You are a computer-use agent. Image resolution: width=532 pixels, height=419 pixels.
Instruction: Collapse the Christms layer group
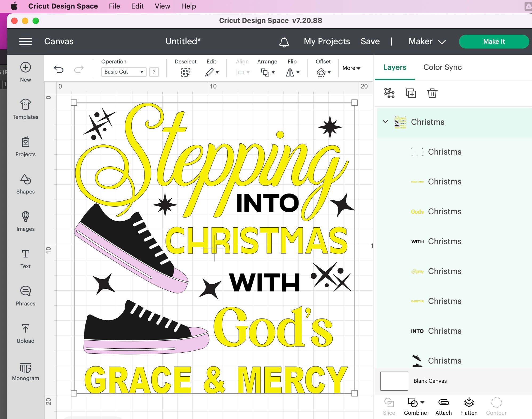click(385, 122)
